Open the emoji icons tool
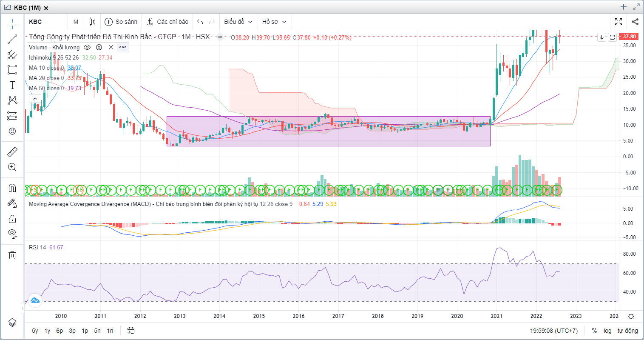 12,131
